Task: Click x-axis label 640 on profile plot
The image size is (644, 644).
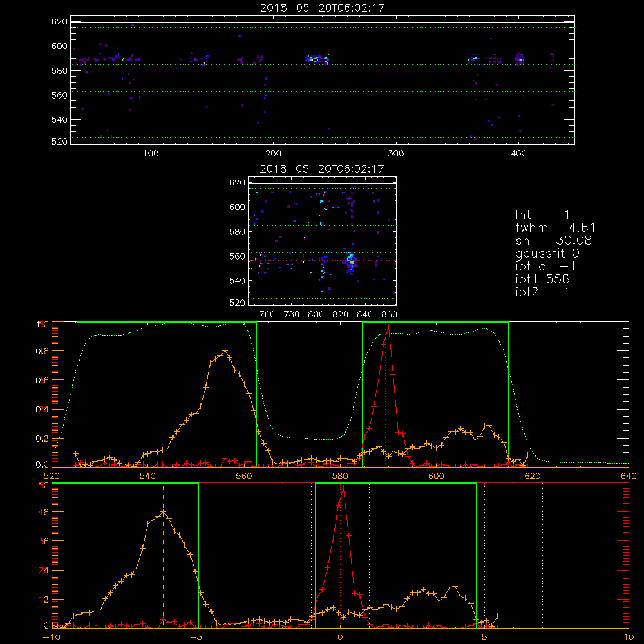Action: click(x=629, y=477)
